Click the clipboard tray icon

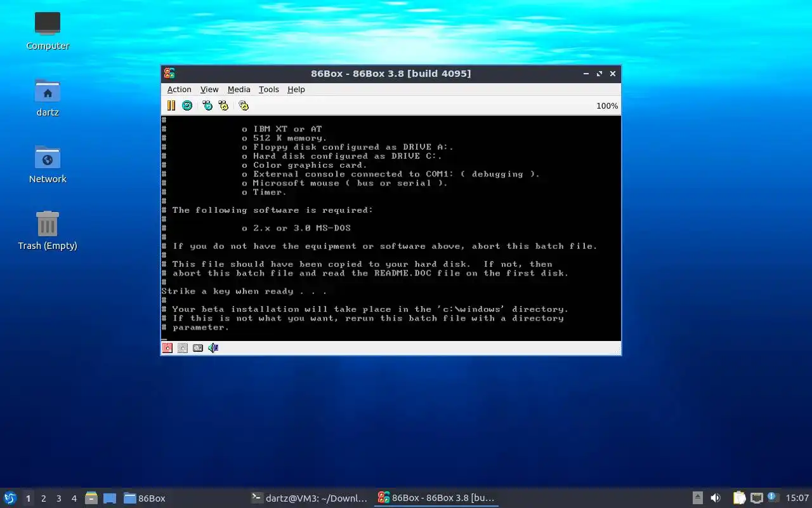(x=739, y=498)
